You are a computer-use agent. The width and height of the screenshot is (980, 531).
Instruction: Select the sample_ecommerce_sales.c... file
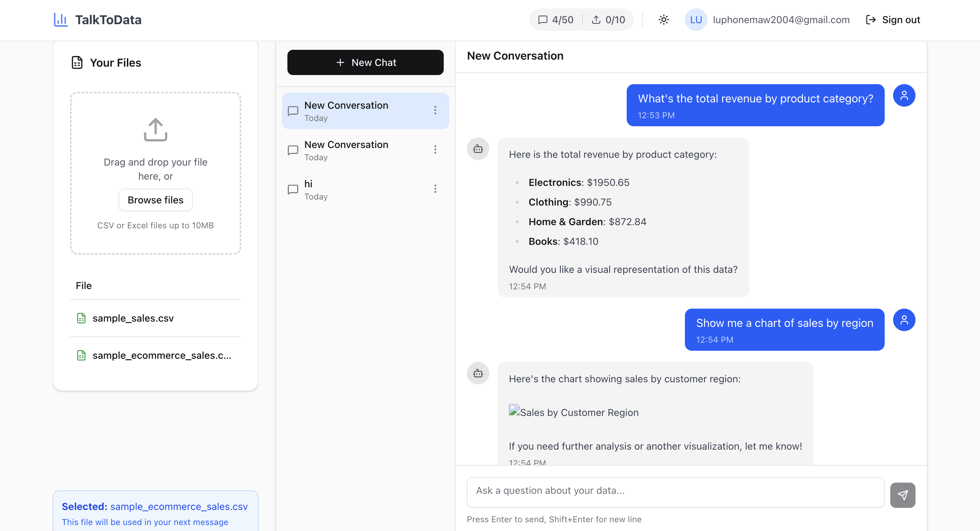pos(155,356)
